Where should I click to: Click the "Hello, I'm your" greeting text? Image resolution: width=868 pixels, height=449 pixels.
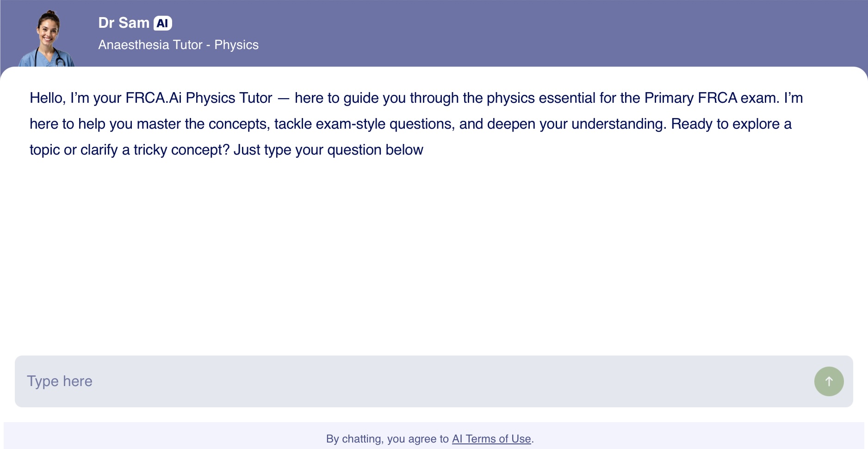coord(75,98)
